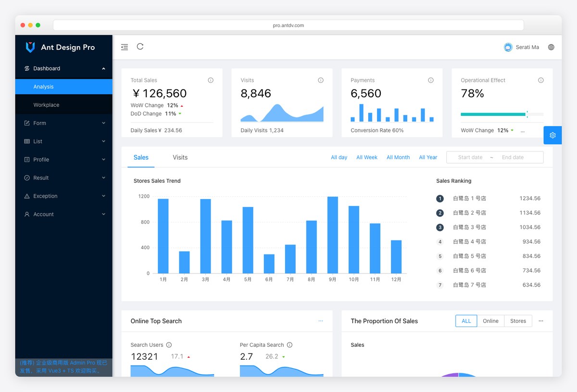This screenshot has width=577, height=392.
Task: Click the Daily Visits 1,234 text
Action: click(x=262, y=130)
